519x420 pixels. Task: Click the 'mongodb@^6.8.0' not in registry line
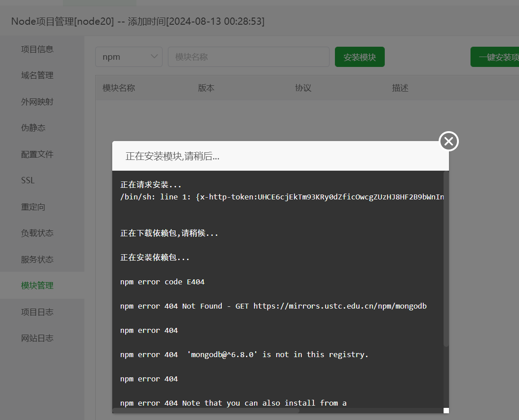244,355
